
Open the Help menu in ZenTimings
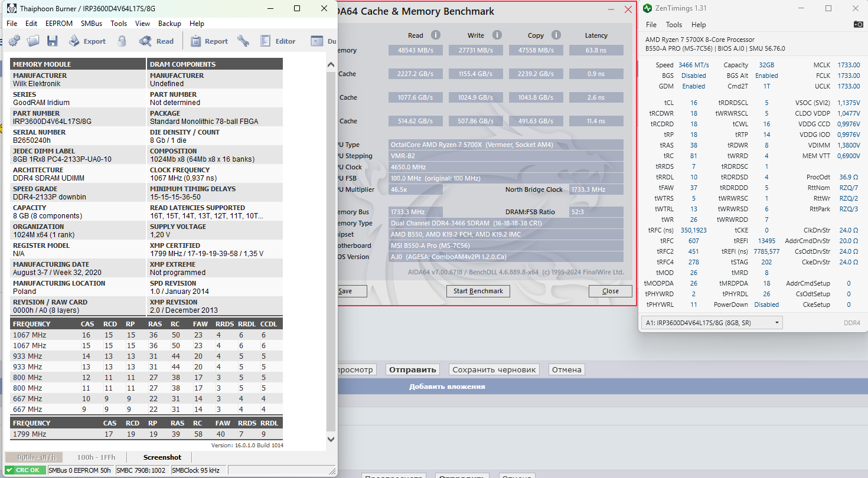699,25
